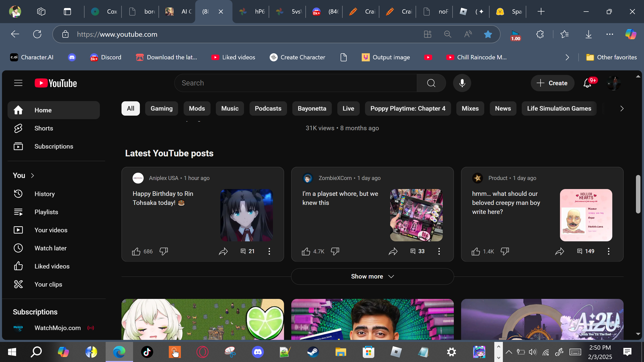The width and height of the screenshot is (644, 362).
Task: Select the Podcasts filter chip
Action: pyautogui.click(x=268, y=109)
